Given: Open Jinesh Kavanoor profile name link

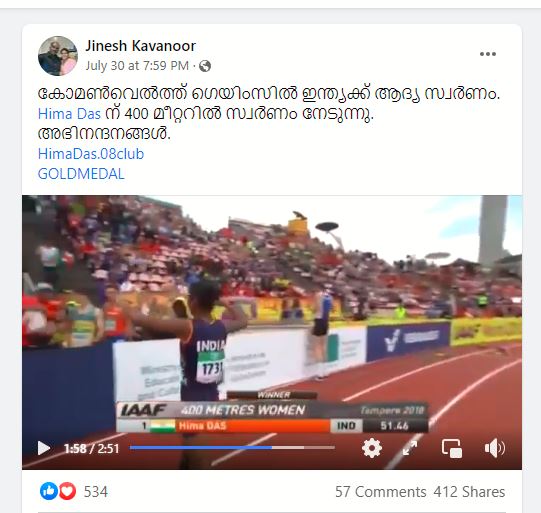Looking at the screenshot, I should 140,46.
